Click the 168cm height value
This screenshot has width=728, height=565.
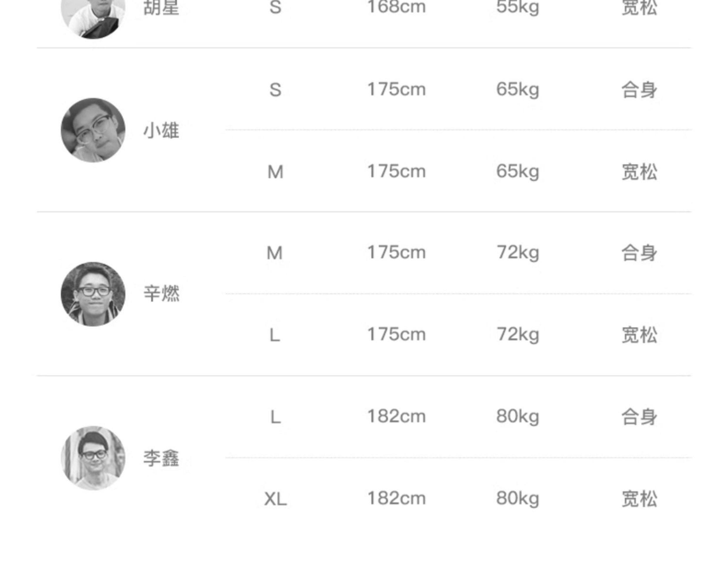tap(396, 7)
